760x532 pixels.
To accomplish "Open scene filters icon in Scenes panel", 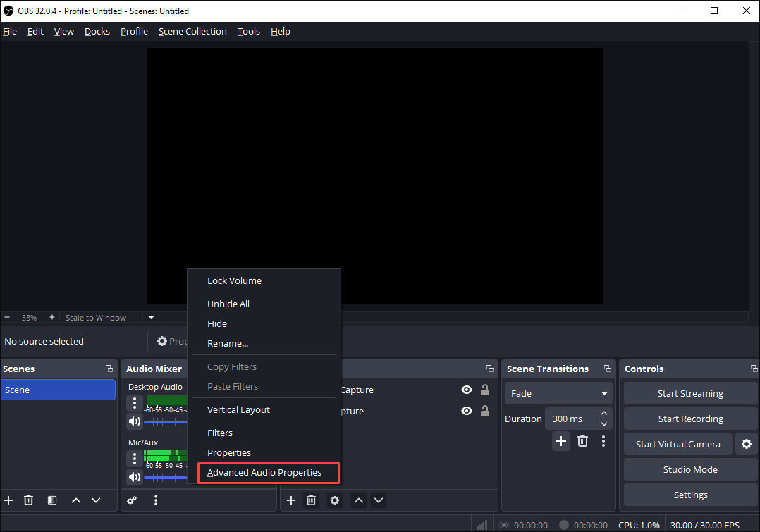I will (51, 500).
